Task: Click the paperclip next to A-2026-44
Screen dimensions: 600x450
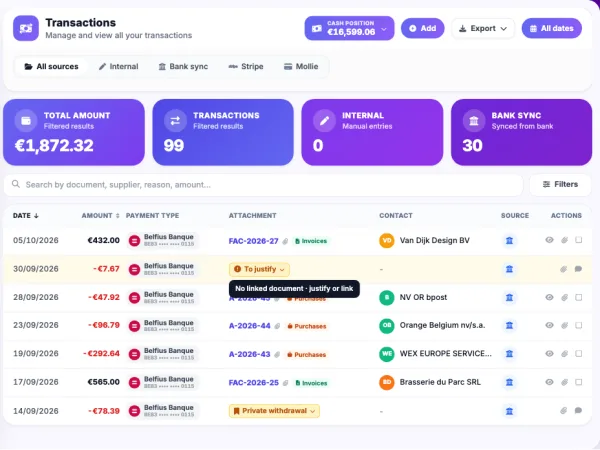Action: tap(277, 326)
